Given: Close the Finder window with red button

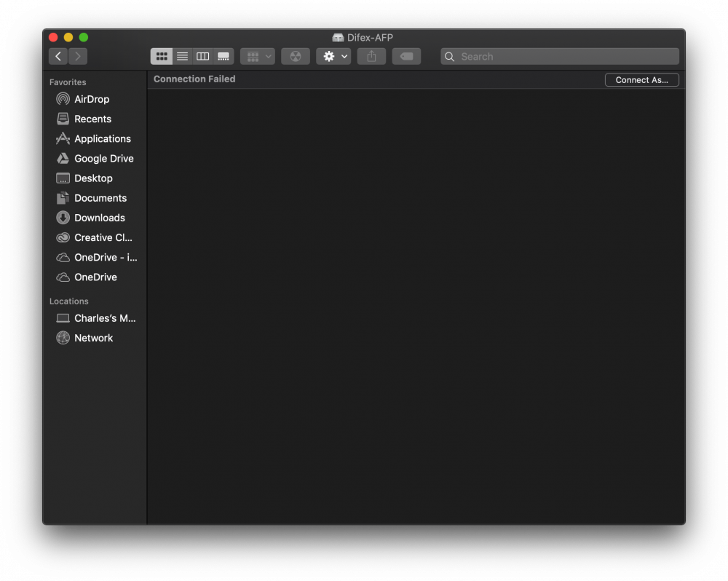Looking at the screenshot, I should [x=53, y=37].
